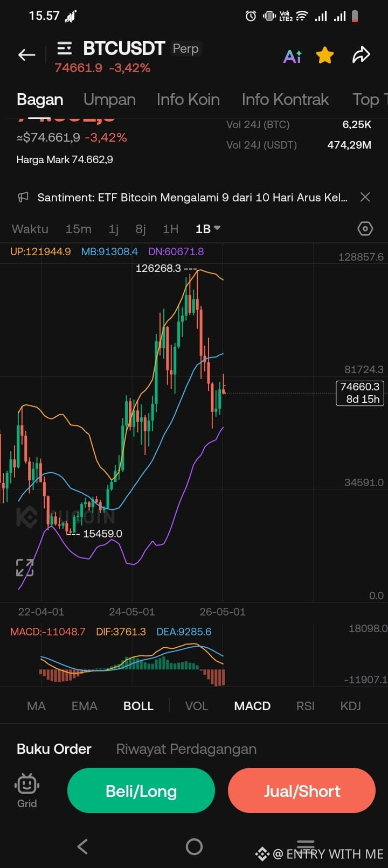Open Info Koin tab
388x868 pixels.
[x=188, y=100]
